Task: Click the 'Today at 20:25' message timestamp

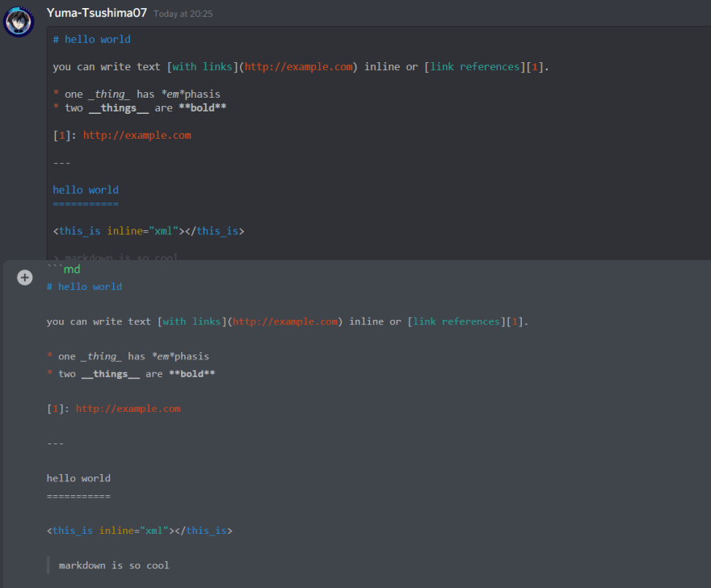Action: [183, 14]
